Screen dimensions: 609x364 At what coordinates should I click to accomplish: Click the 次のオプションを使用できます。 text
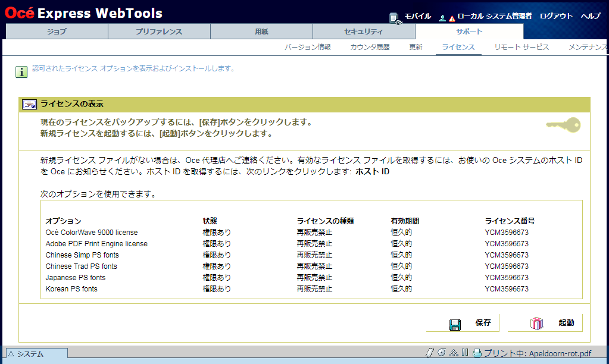(99, 194)
